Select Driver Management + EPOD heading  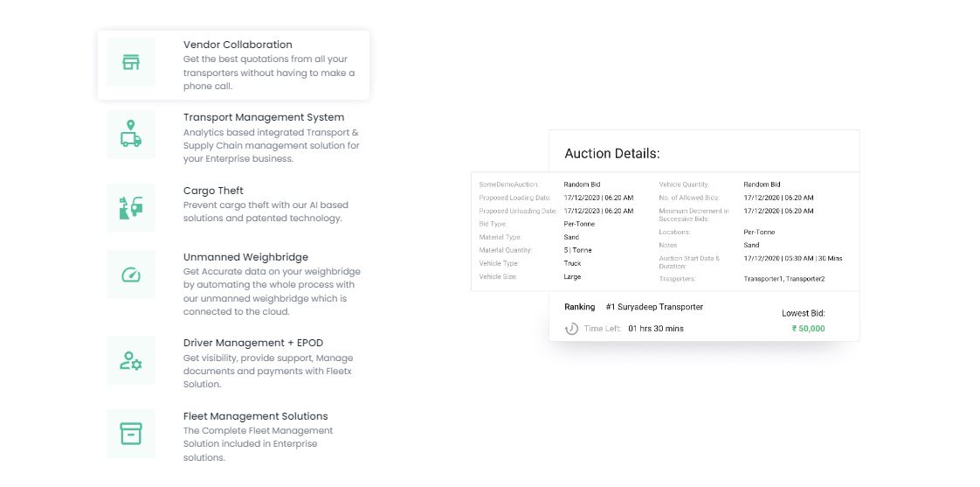point(253,343)
